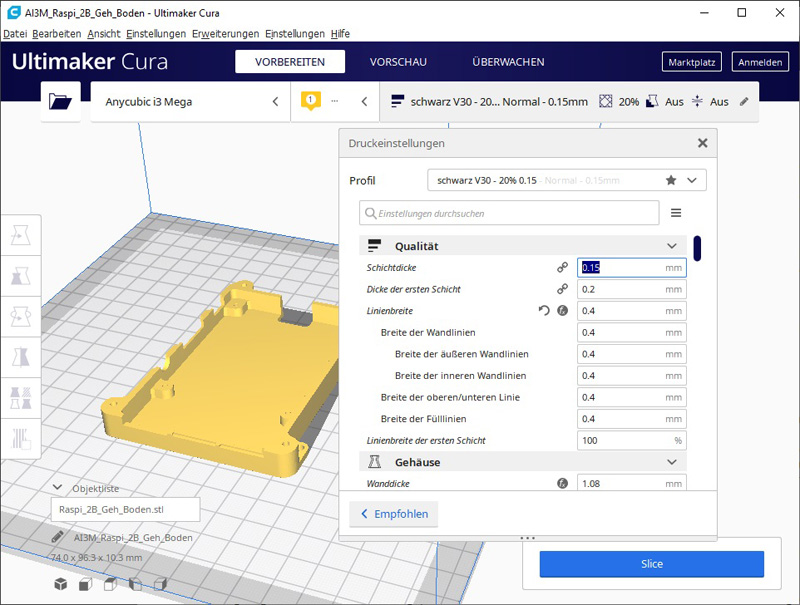Image resolution: width=800 pixels, height=605 pixels.
Task: Collapse the Qualität section
Action: (671, 246)
